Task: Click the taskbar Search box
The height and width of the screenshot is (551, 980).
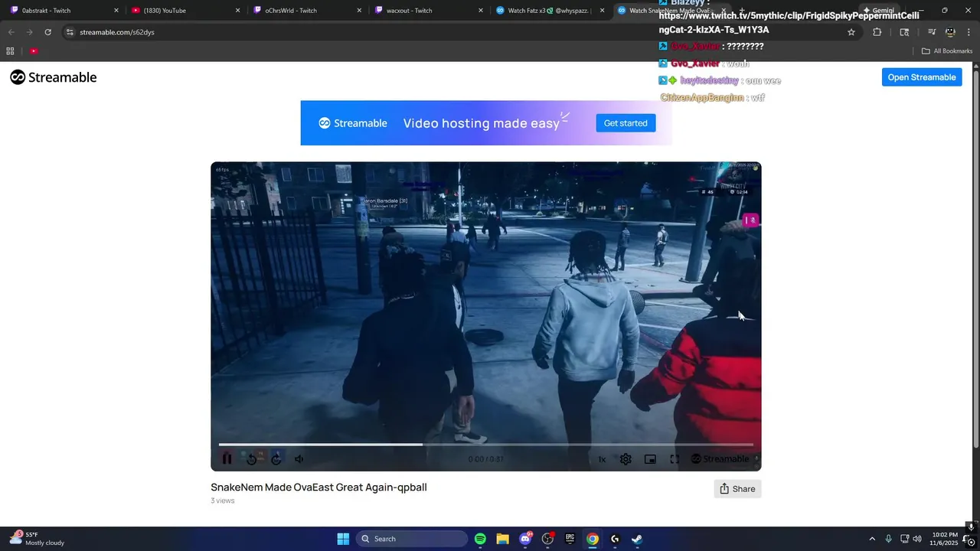Action: point(412,539)
